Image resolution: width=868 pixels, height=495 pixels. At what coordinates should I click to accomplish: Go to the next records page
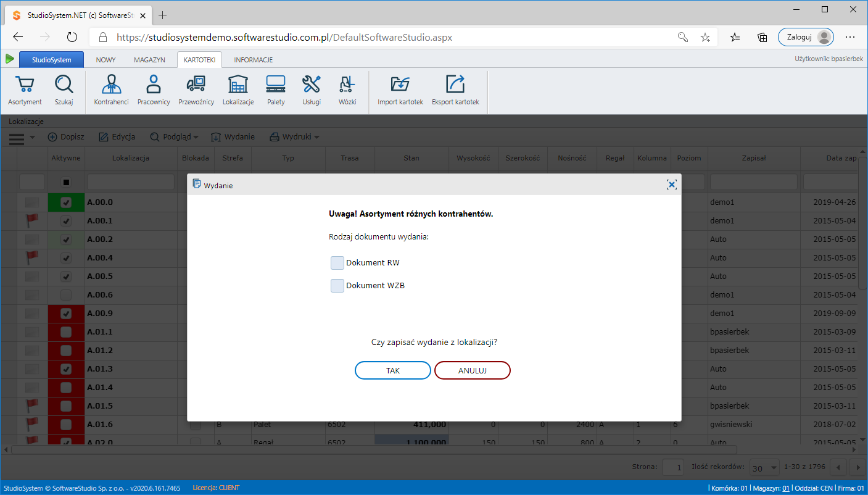point(857,467)
